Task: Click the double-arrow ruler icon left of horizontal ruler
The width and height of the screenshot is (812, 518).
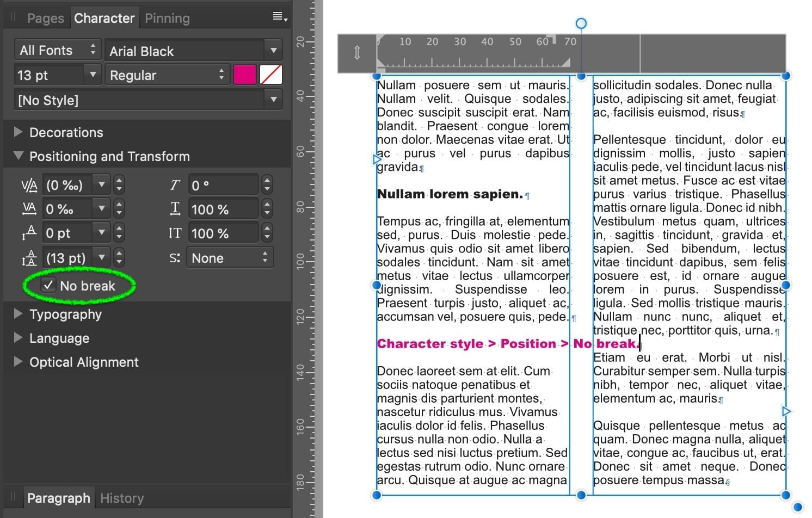Action: click(x=356, y=53)
